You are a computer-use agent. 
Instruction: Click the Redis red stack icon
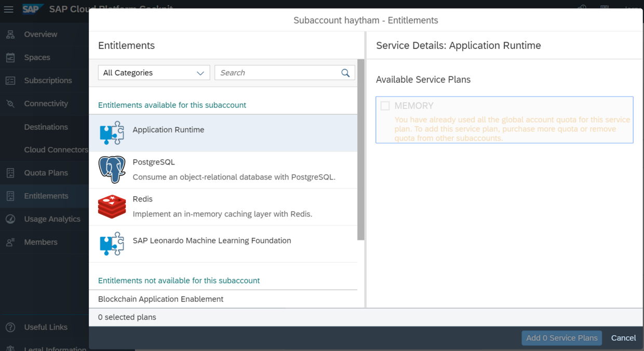tap(112, 207)
